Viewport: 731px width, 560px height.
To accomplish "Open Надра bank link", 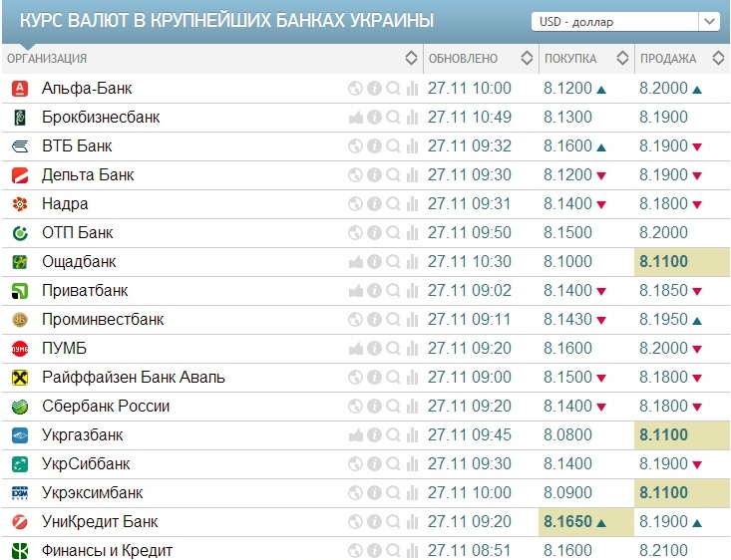I will click(65, 203).
